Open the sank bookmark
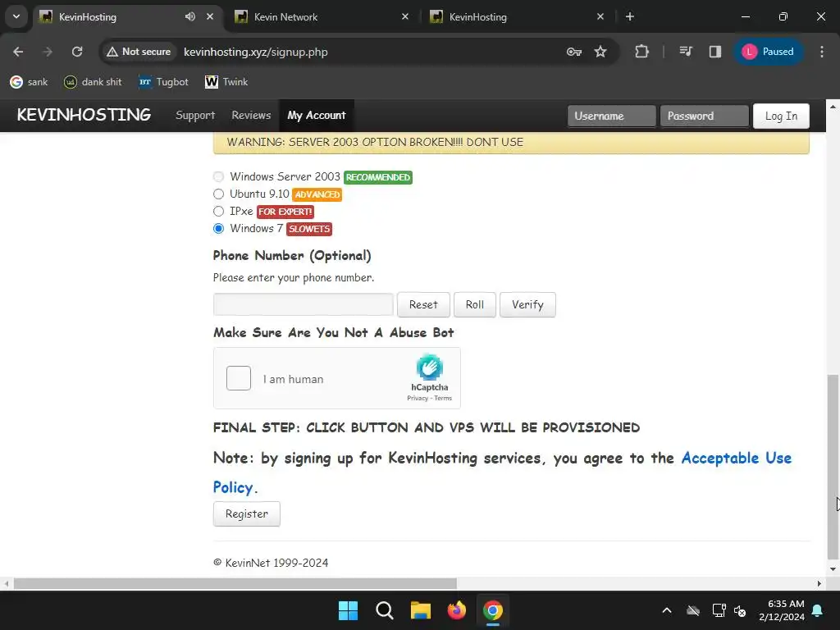 point(29,82)
